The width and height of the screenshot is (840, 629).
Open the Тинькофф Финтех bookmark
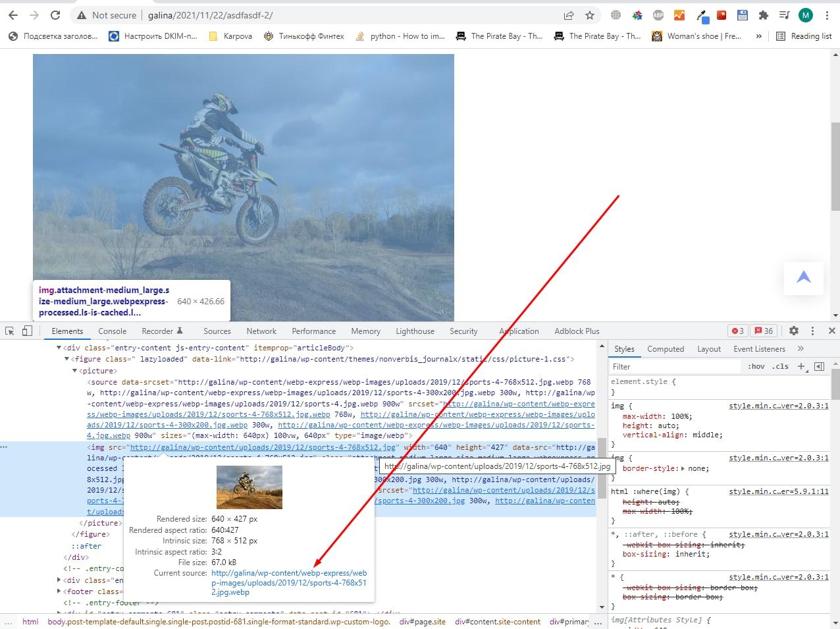303,36
